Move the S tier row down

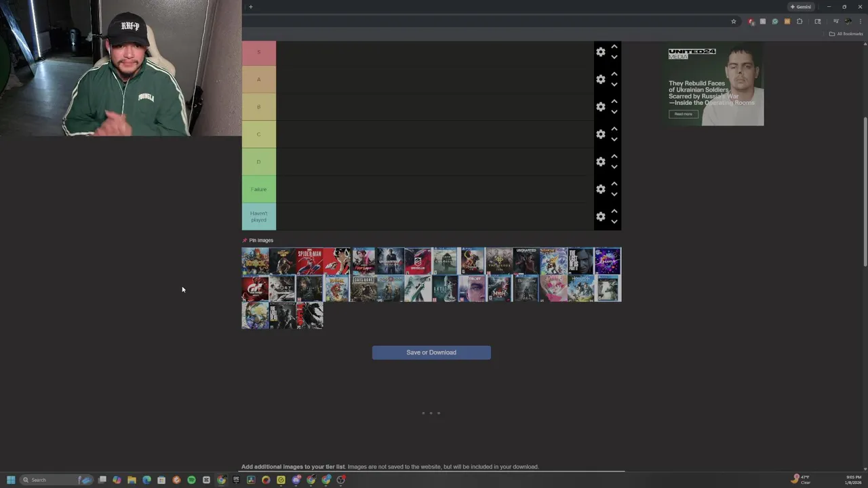(x=614, y=57)
